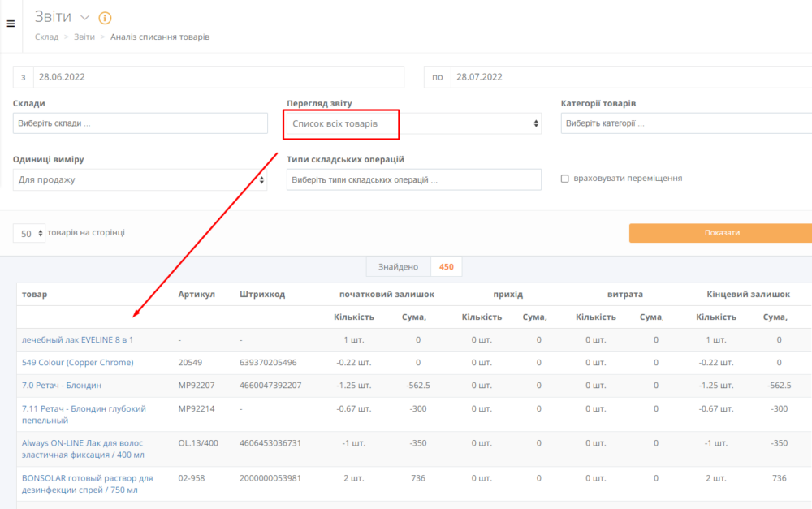Click the end date field 28.07.2022

click(630, 77)
